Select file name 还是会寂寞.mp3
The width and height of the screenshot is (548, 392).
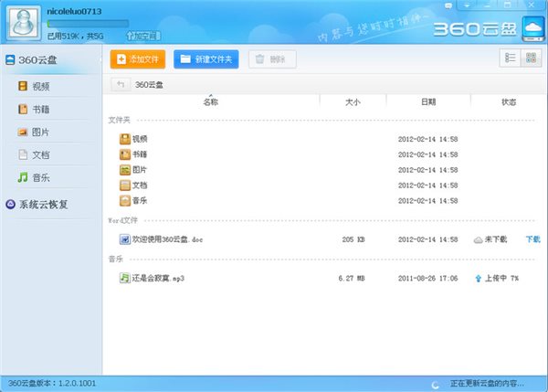(x=158, y=279)
